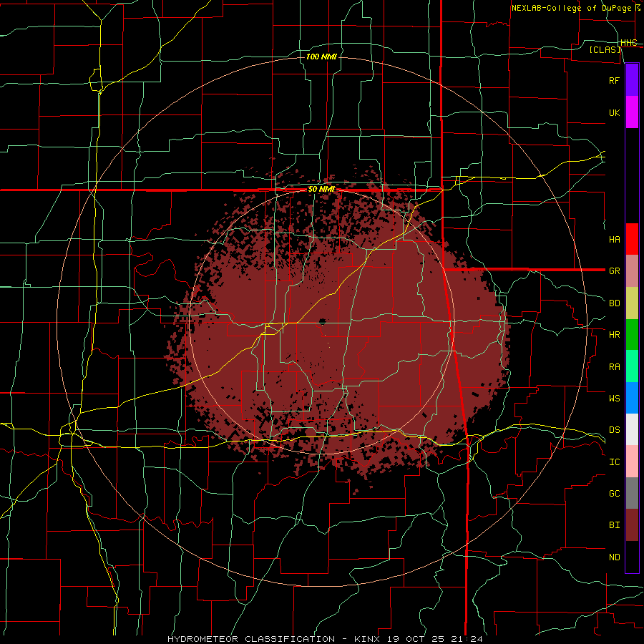Viewport: 644px width, 644px height.
Task: Click the "GR" legend label
Action: point(614,271)
